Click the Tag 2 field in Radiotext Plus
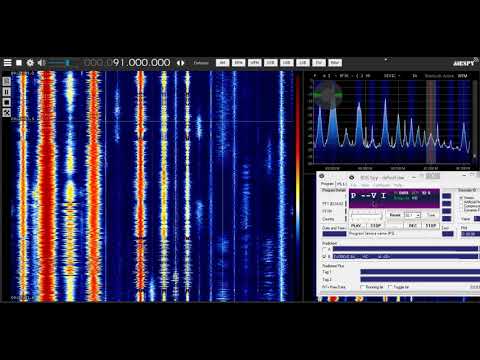This screenshot has width=480, height=360. point(420,279)
